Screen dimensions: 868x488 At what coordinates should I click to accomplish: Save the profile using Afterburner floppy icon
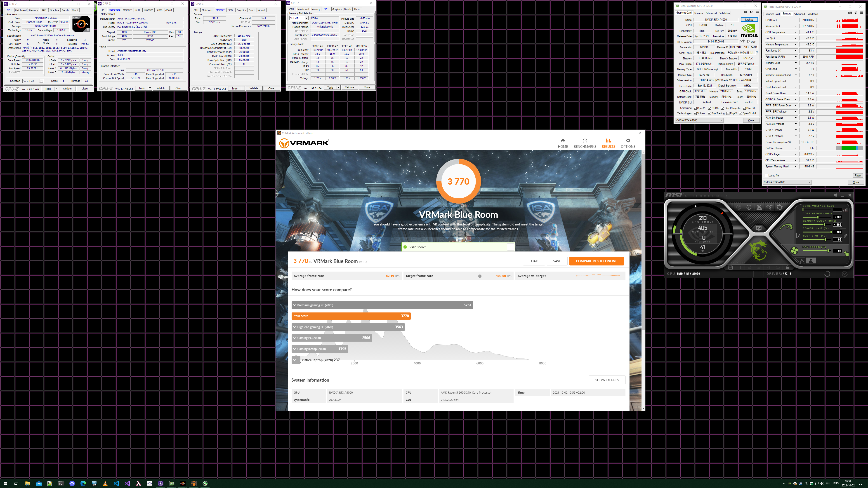(x=731, y=267)
